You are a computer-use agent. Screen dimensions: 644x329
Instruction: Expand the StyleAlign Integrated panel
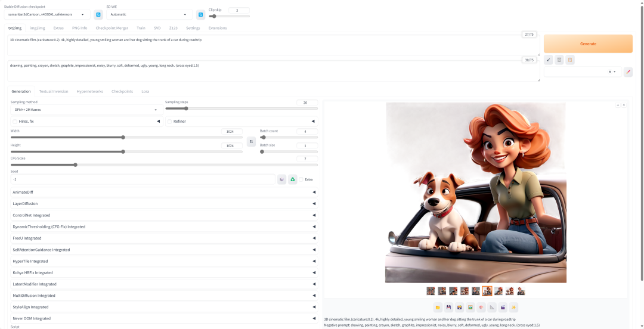point(165,307)
